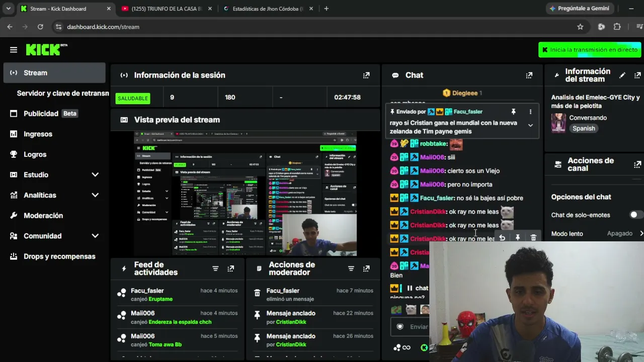This screenshot has width=644, height=362.
Task: Pop out the Acciones de canal panel
Action: click(x=637, y=164)
